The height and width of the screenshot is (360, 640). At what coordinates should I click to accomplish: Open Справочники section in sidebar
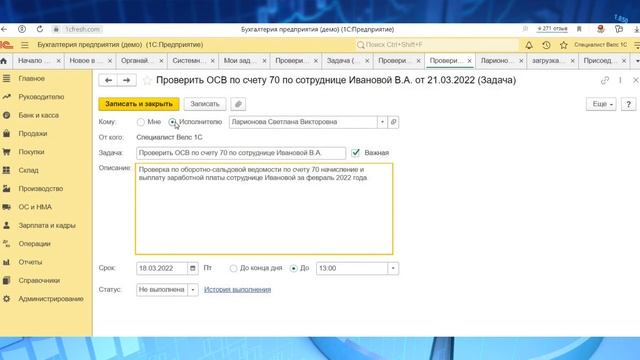tap(39, 280)
